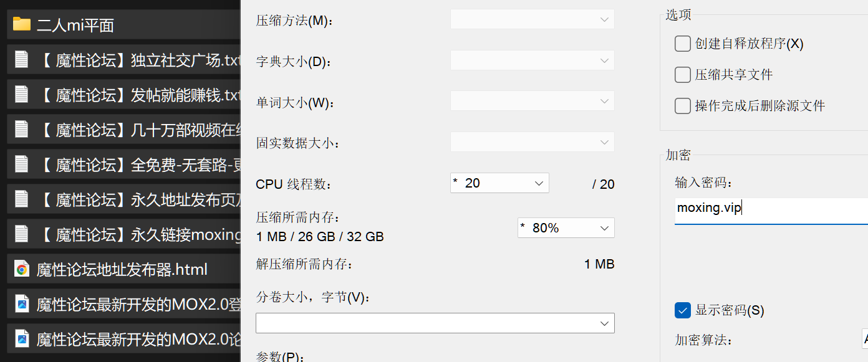The height and width of the screenshot is (362, 868).
Task: Expand the 压缩方法(M) dropdown
Action: 532,19
